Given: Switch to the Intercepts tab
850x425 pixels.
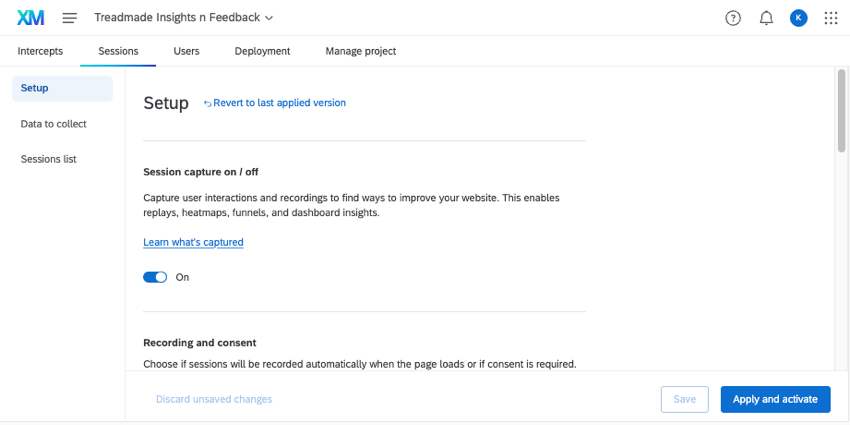Looking at the screenshot, I should [x=40, y=51].
